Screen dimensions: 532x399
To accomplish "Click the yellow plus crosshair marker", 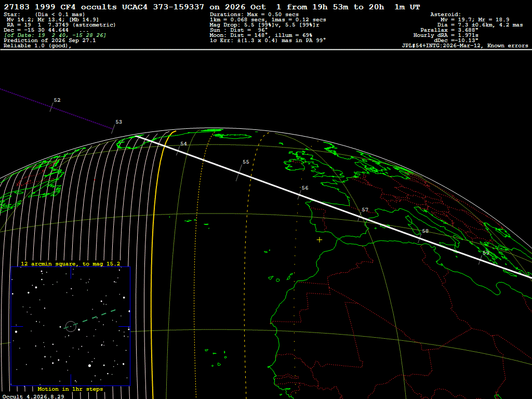I will (320, 240).
